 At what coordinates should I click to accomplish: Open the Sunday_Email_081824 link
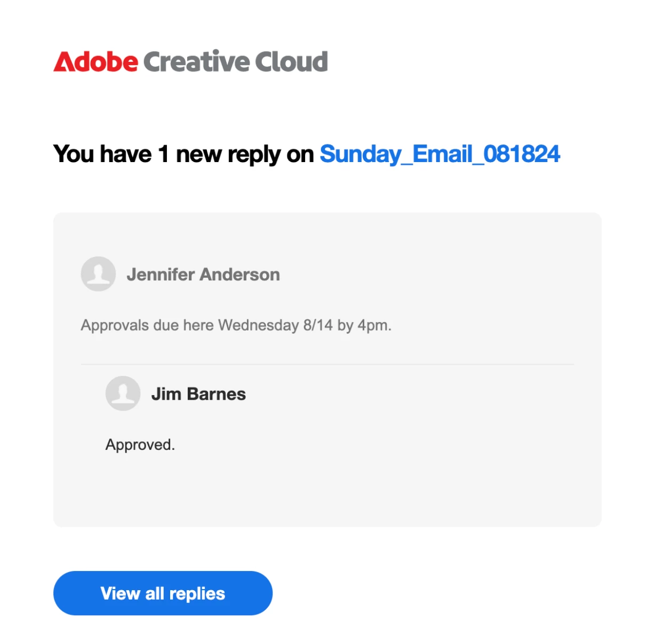tap(440, 154)
